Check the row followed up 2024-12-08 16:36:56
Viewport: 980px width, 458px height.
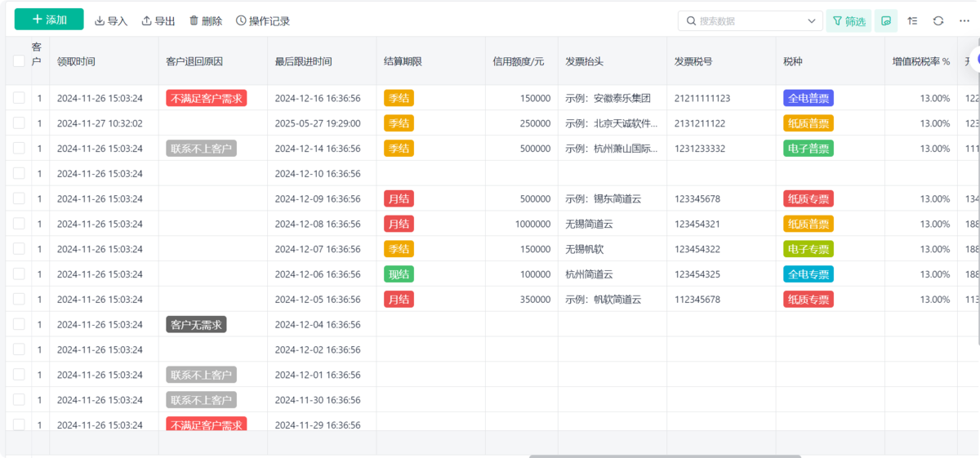click(19, 224)
